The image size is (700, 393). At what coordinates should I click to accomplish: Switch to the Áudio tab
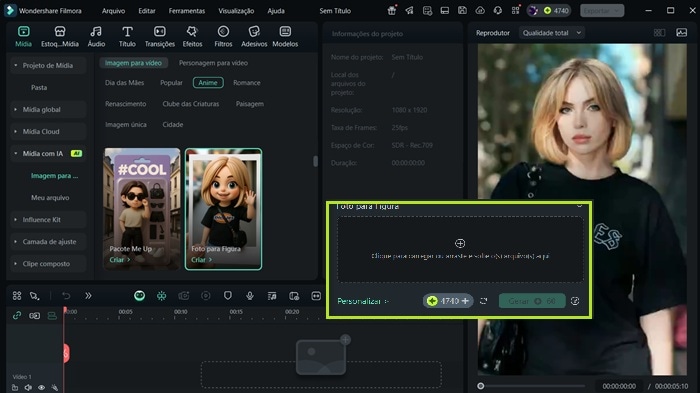[96, 37]
